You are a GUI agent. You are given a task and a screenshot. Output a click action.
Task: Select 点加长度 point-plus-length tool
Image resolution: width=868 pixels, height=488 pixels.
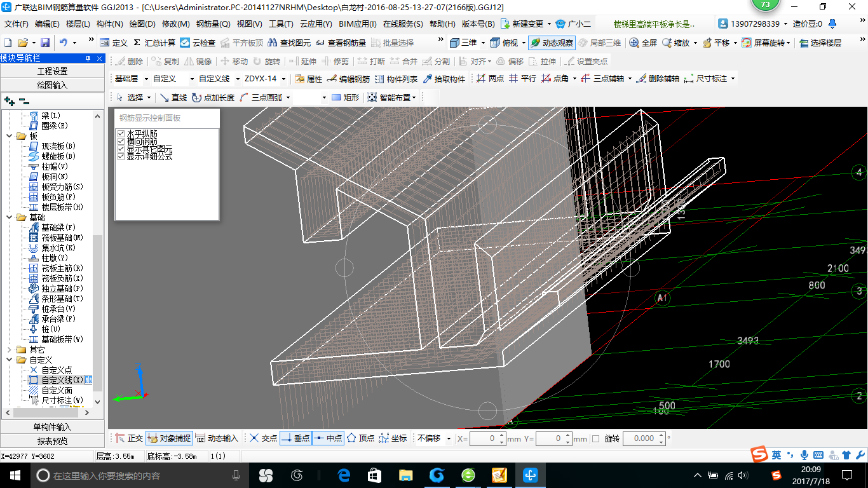tap(213, 97)
